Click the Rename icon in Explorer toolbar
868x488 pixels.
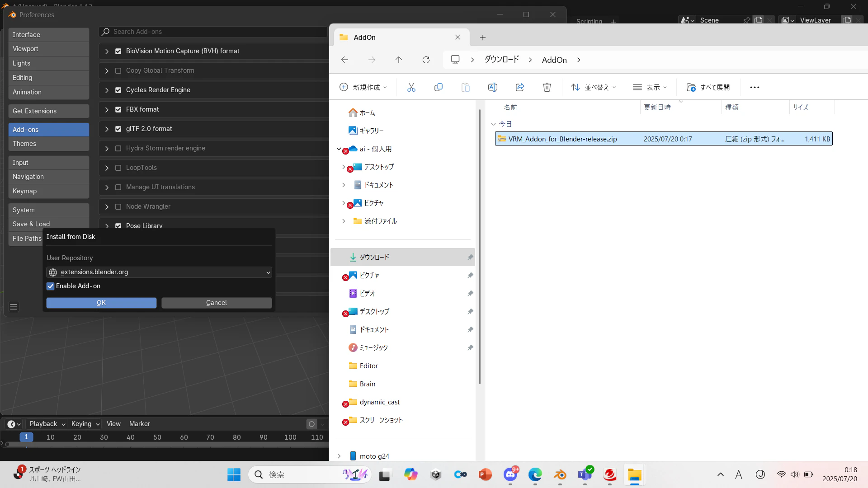[492, 87]
